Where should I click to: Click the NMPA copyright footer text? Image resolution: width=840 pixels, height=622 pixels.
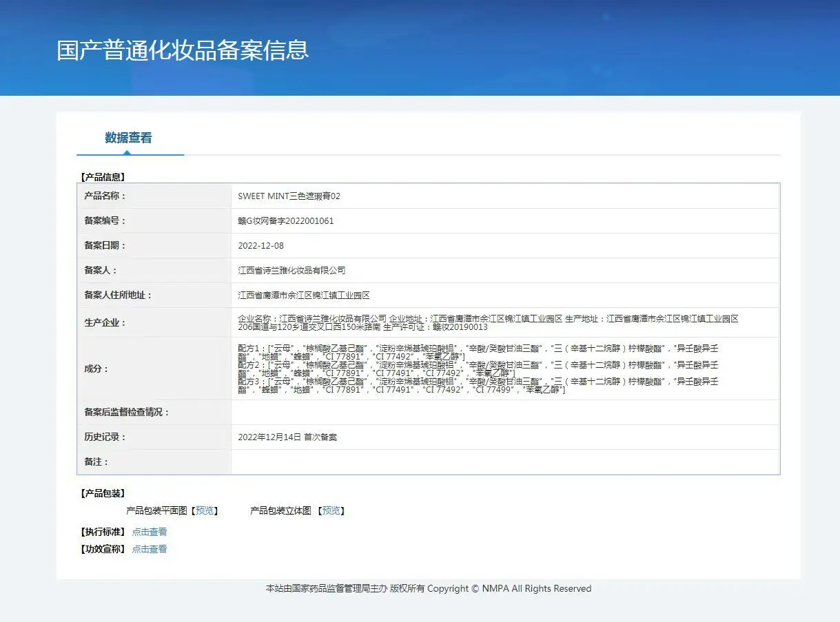tap(429, 589)
